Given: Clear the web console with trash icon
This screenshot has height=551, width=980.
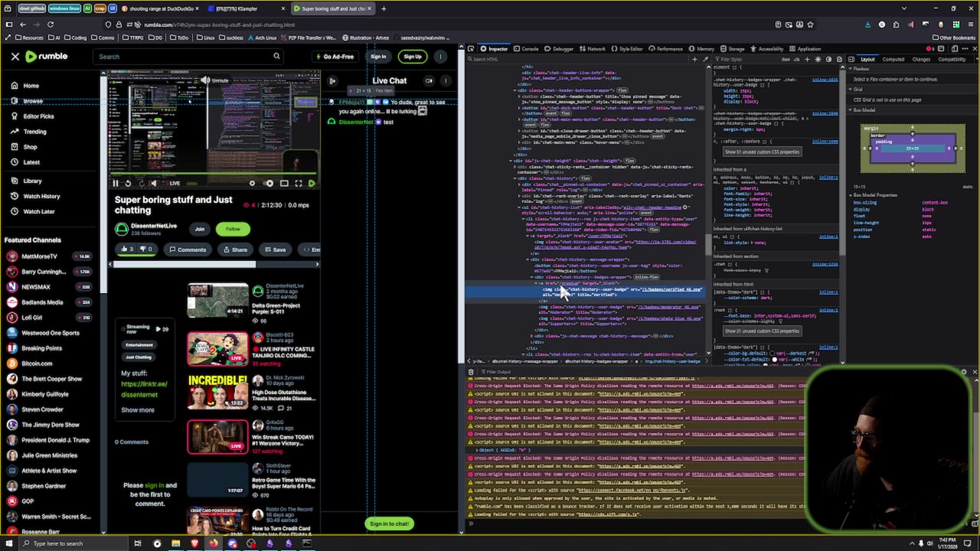Looking at the screenshot, I should tap(472, 372).
